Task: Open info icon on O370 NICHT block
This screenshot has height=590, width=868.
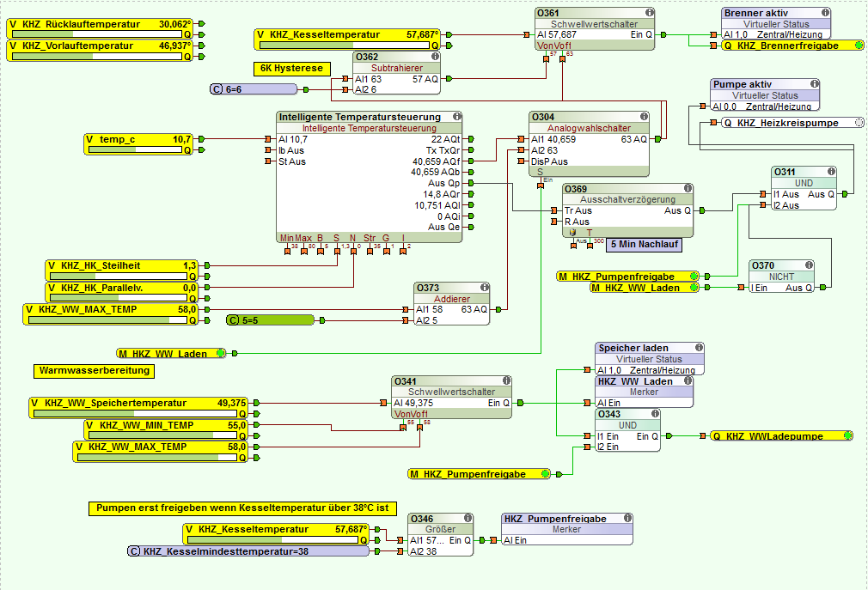Action: (809, 265)
